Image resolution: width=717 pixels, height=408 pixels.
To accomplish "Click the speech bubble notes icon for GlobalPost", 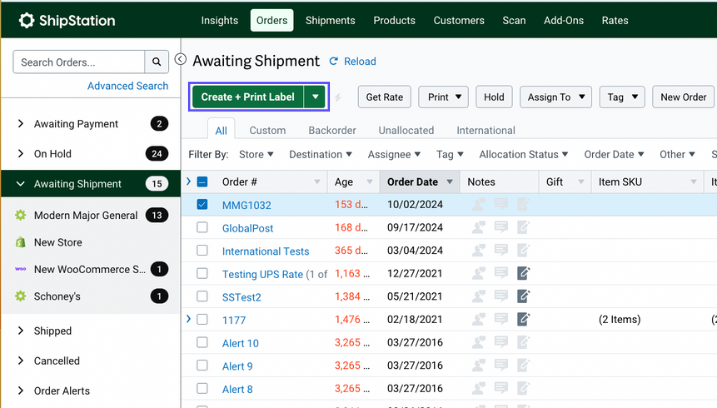I will [501, 227].
